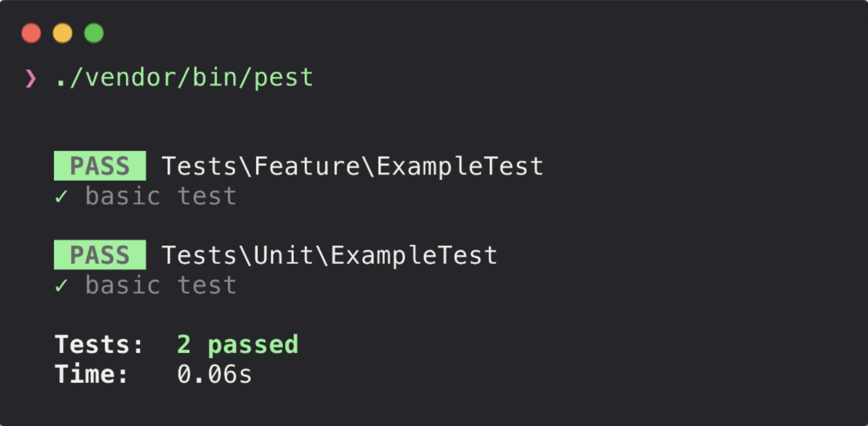Click the red close window button
Image resolution: width=868 pixels, height=426 pixels.
[31, 33]
